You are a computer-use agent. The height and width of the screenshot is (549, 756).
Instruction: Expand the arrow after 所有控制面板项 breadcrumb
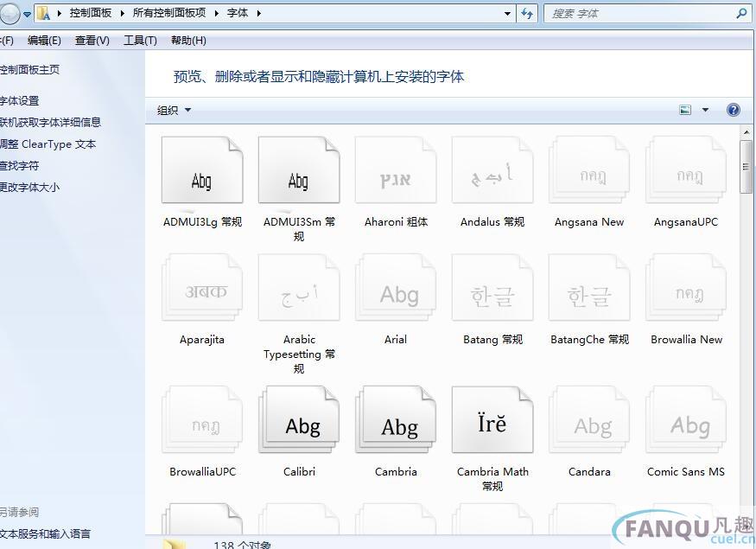pos(217,14)
